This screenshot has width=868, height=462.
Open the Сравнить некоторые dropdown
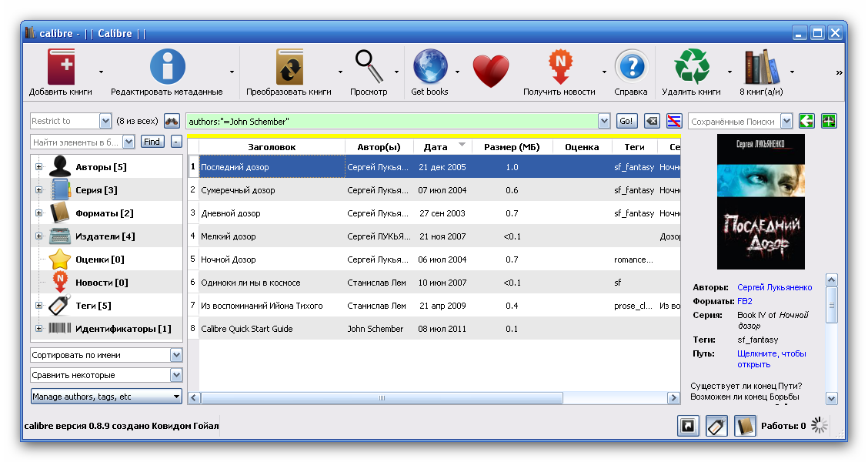pos(176,375)
